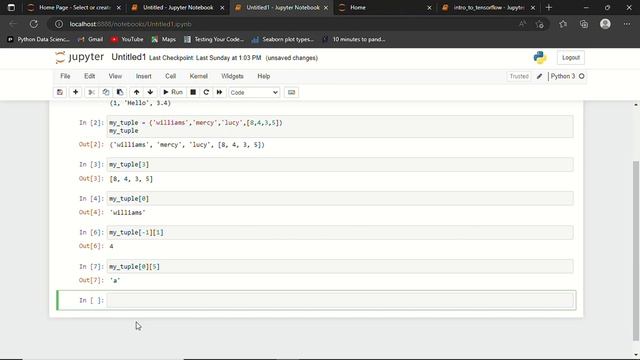The image size is (640, 360).
Task: Cut selected cells with scissors icon
Action: (91, 92)
